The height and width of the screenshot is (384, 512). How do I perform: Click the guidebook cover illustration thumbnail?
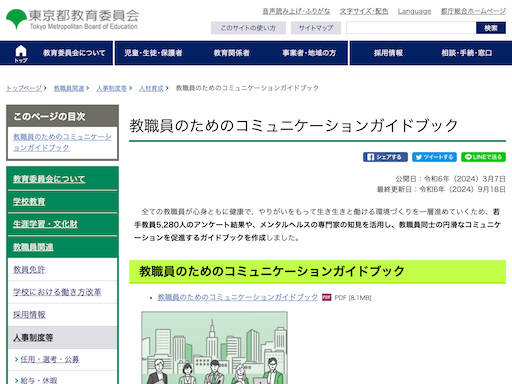click(x=214, y=348)
